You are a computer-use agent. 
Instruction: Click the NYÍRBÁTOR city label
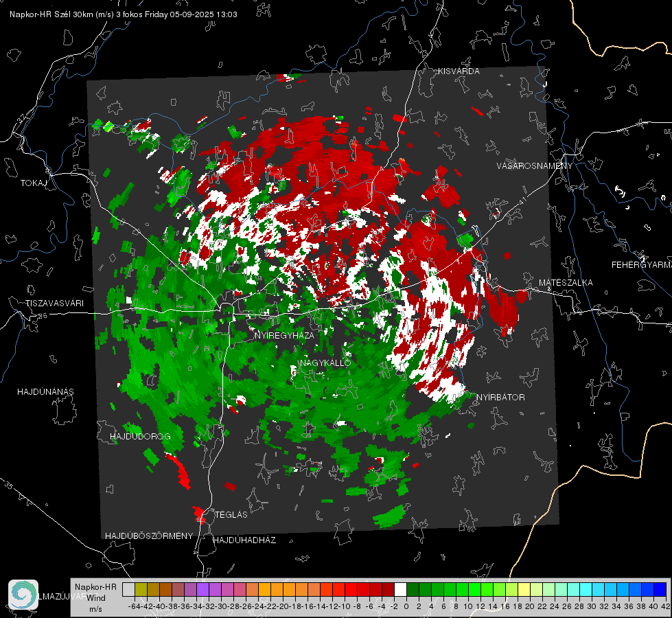pos(500,397)
